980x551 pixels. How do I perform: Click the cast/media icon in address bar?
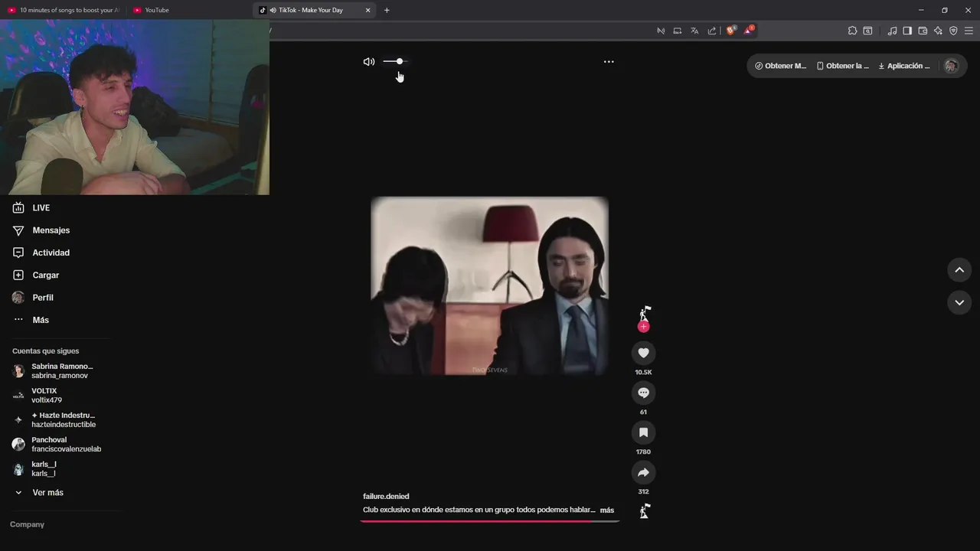click(678, 31)
